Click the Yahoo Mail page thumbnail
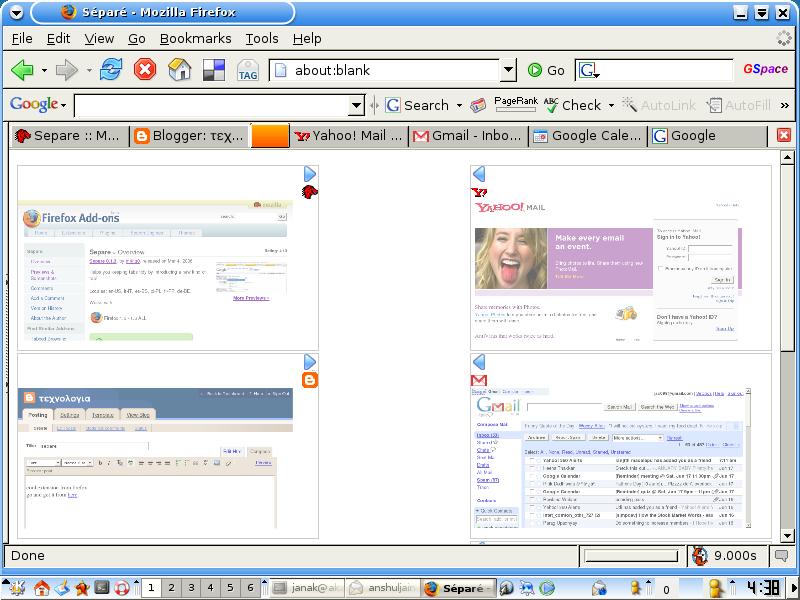800x600 pixels. [607, 270]
